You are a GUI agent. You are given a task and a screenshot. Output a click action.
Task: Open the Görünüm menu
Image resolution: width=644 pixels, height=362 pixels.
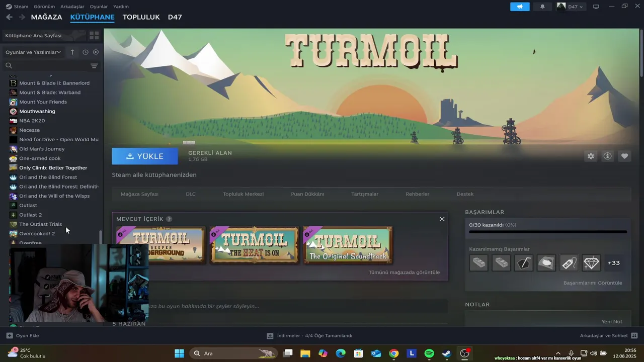click(44, 7)
